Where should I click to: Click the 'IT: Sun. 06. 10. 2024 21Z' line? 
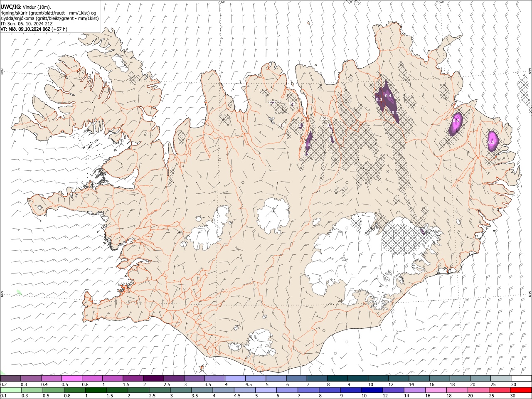tap(26, 24)
